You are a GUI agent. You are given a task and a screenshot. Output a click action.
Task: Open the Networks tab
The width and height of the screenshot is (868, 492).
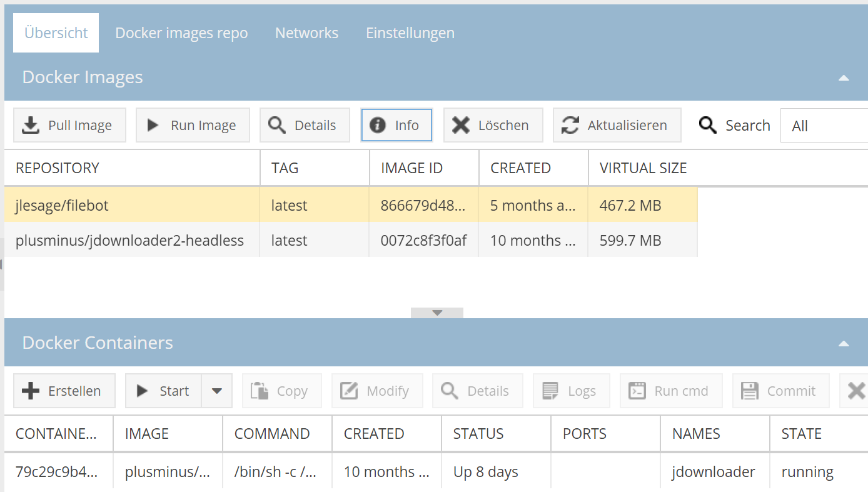(x=306, y=33)
